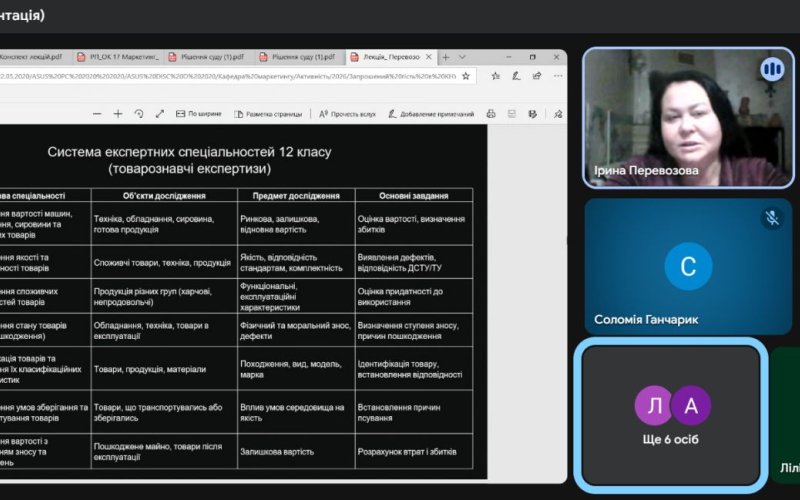This screenshot has height=500, width=800.
Task: Toggle the По ширине fit-width option
Action: coord(199,114)
